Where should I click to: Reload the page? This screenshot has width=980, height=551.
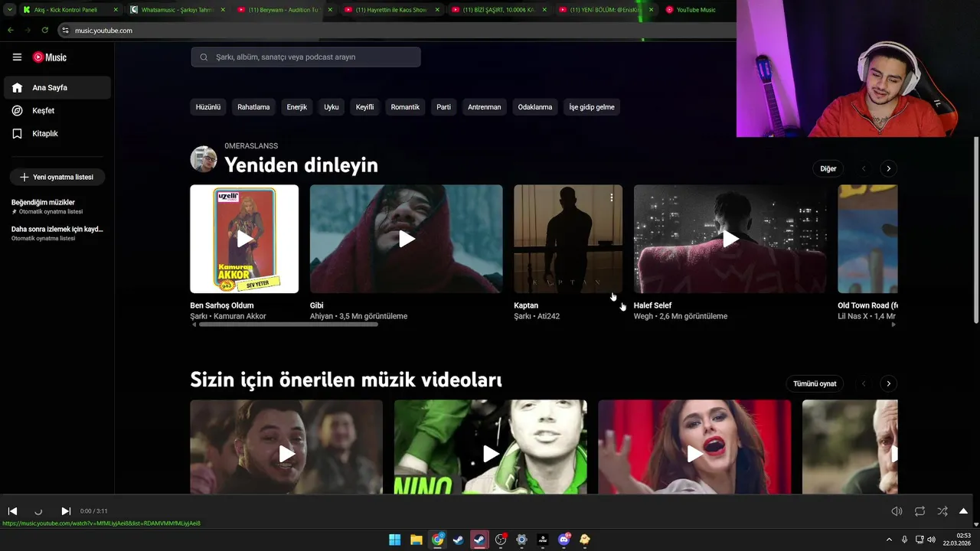45,31
